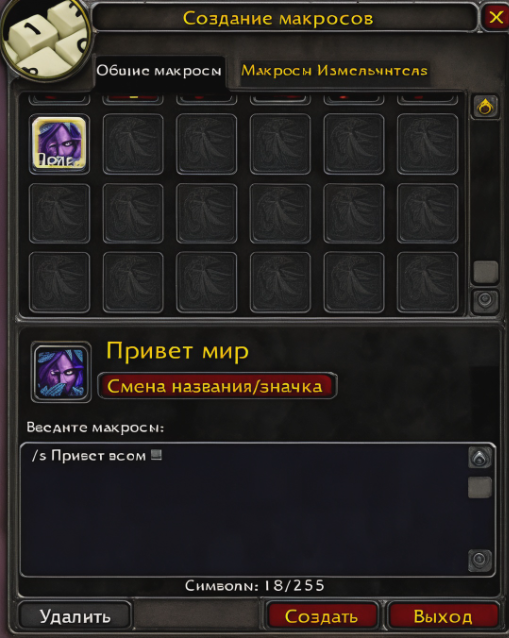Click the "Выход" button
This screenshot has height=638, width=509.
point(443,616)
